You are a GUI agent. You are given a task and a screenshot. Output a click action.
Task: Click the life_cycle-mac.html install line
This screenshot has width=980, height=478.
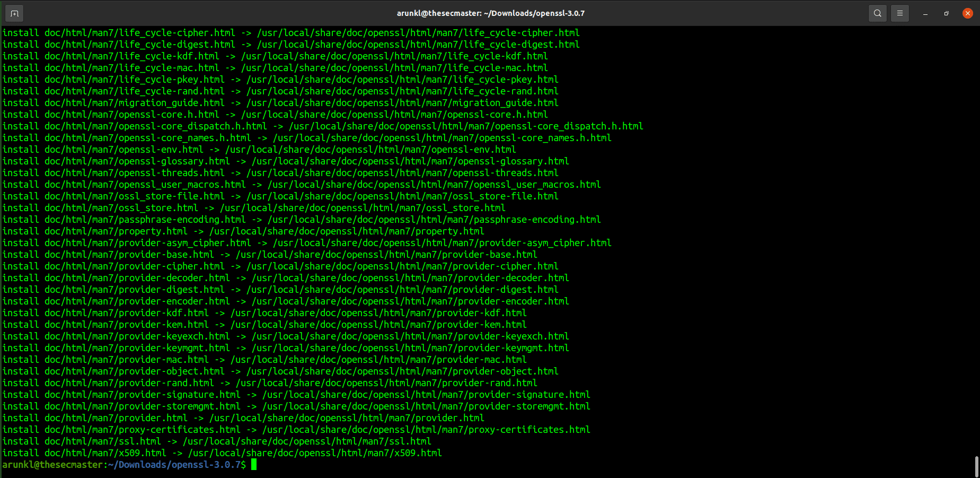pos(275,68)
